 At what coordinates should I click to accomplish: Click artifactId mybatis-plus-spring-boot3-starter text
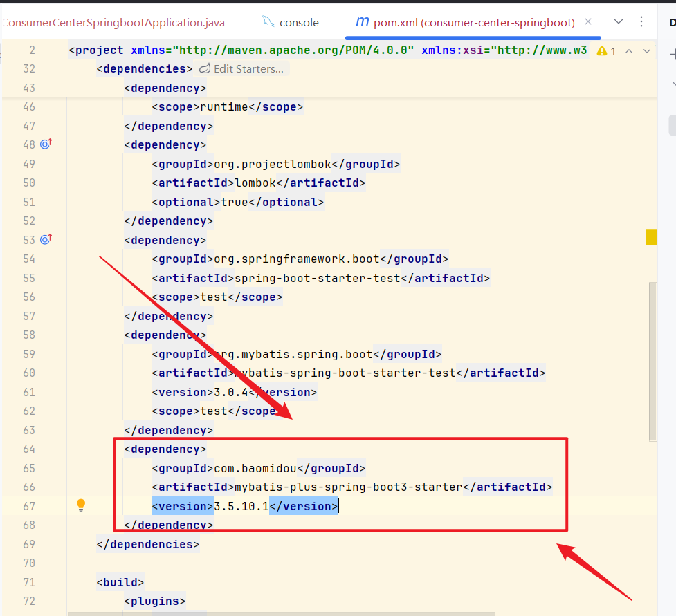[348, 487]
